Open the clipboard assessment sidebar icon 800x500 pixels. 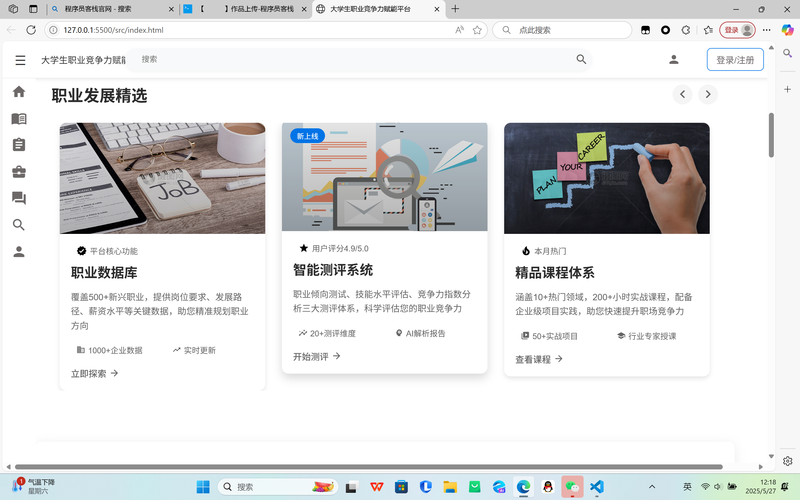[19, 145]
